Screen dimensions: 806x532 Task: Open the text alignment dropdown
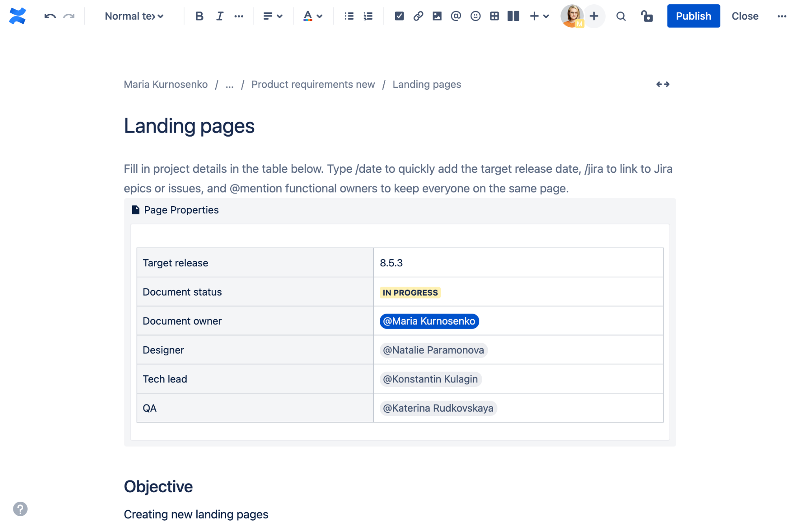(x=273, y=16)
